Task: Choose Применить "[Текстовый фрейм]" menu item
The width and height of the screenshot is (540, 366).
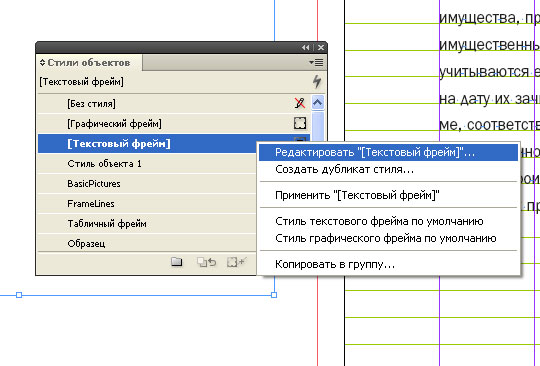Action: [388, 195]
